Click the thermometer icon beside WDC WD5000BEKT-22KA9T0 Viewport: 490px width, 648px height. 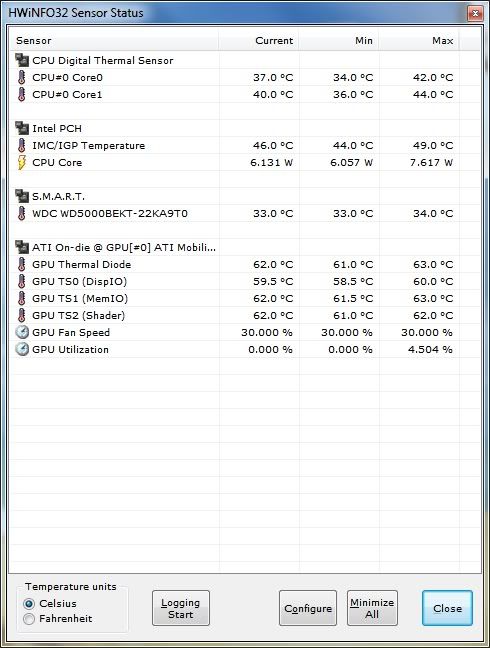(x=21, y=213)
